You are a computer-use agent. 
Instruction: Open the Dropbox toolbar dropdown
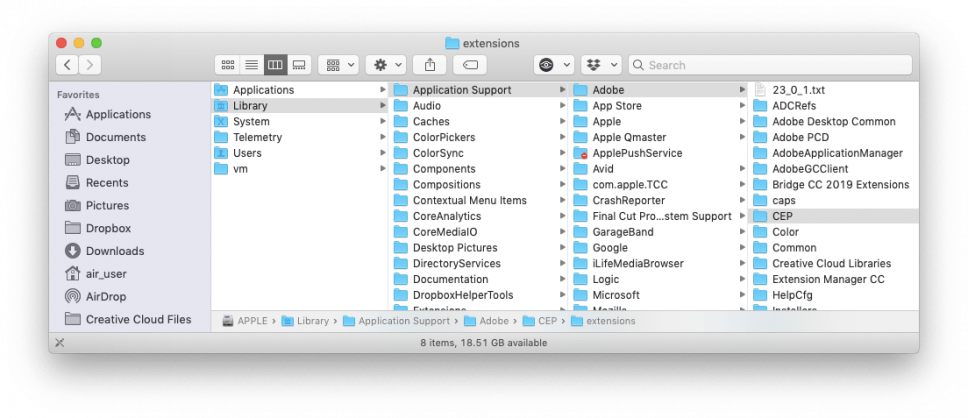[601, 65]
